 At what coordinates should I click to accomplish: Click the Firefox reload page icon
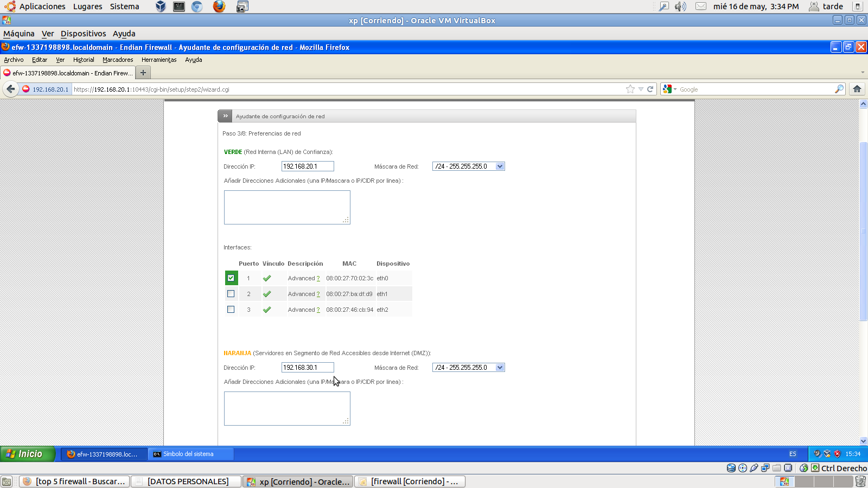650,89
